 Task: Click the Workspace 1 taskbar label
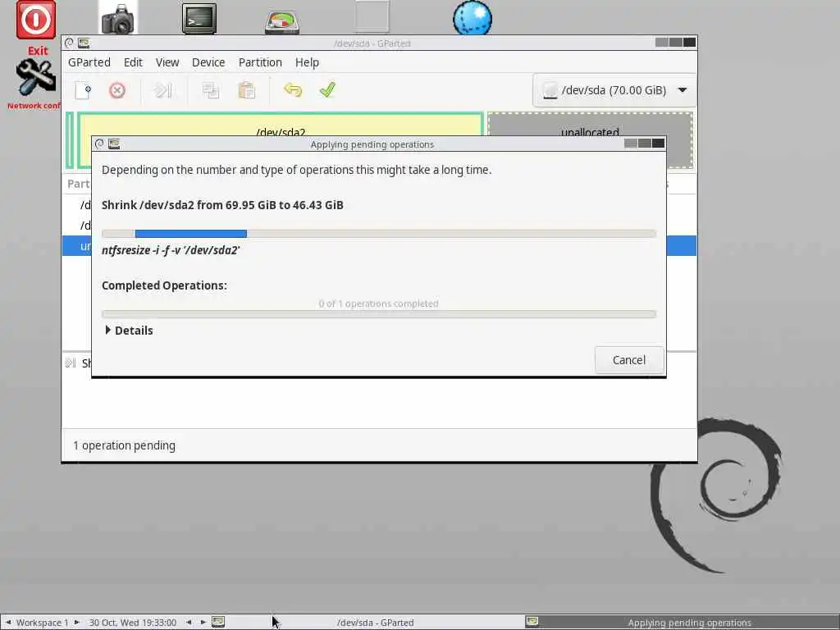pyautogui.click(x=43, y=623)
